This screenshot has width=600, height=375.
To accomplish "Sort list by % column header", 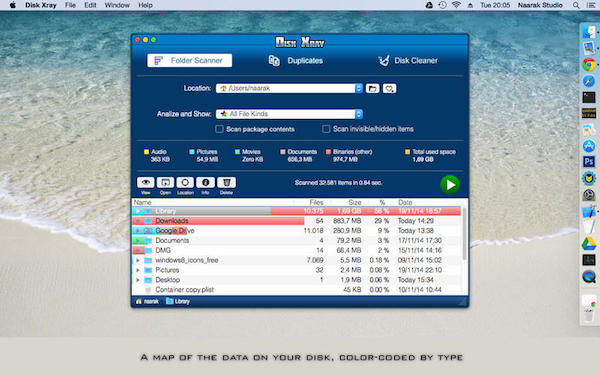I will [x=382, y=202].
